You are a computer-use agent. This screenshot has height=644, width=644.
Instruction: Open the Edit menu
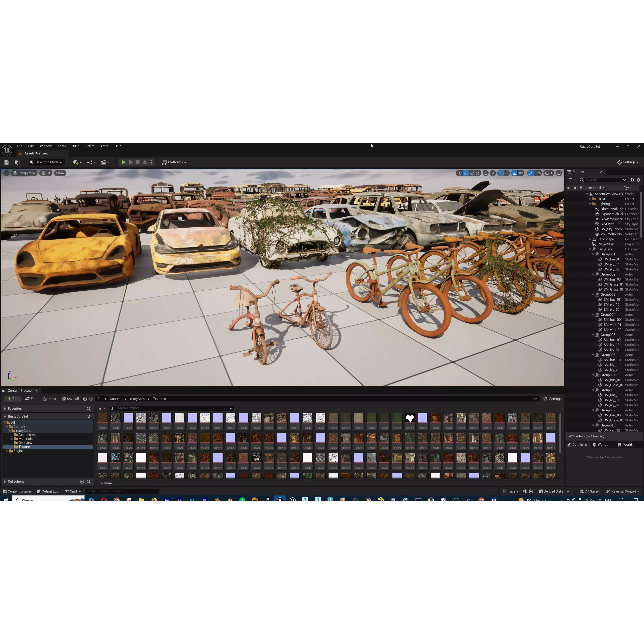tap(31, 146)
